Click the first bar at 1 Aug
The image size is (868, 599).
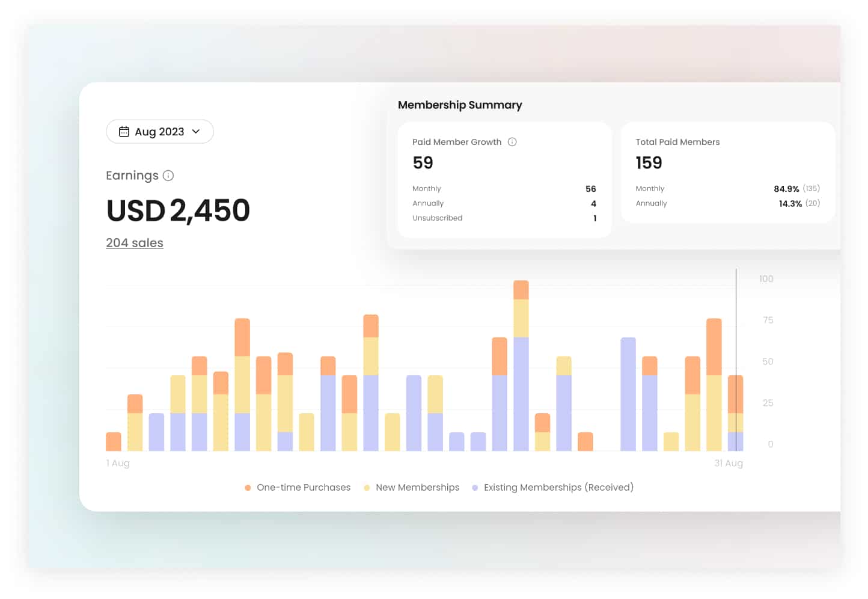[x=114, y=441]
